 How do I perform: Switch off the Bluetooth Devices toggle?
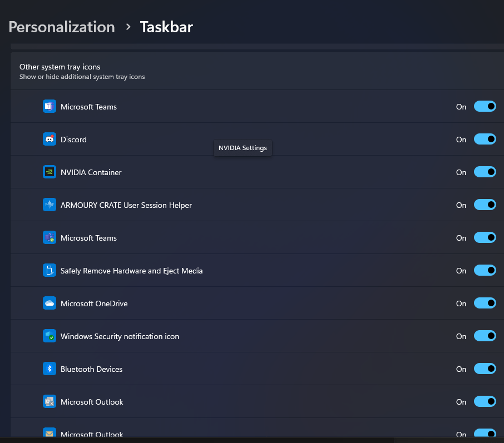coord(485,369)
